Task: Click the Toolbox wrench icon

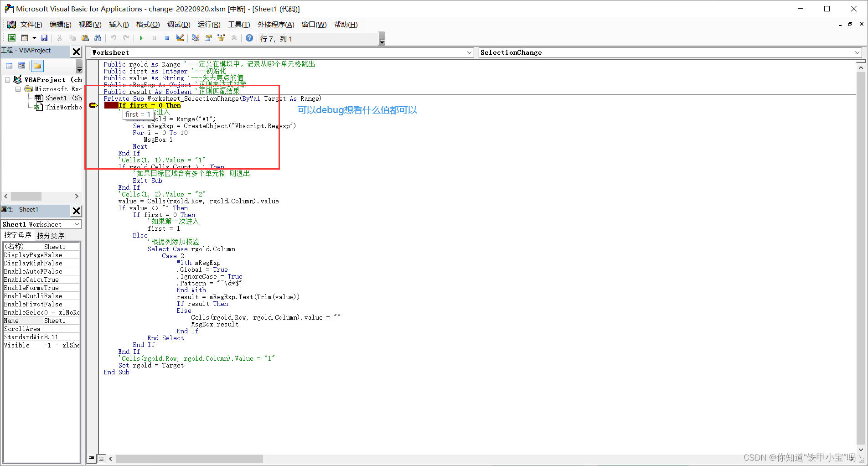Action: coord(234,38)
